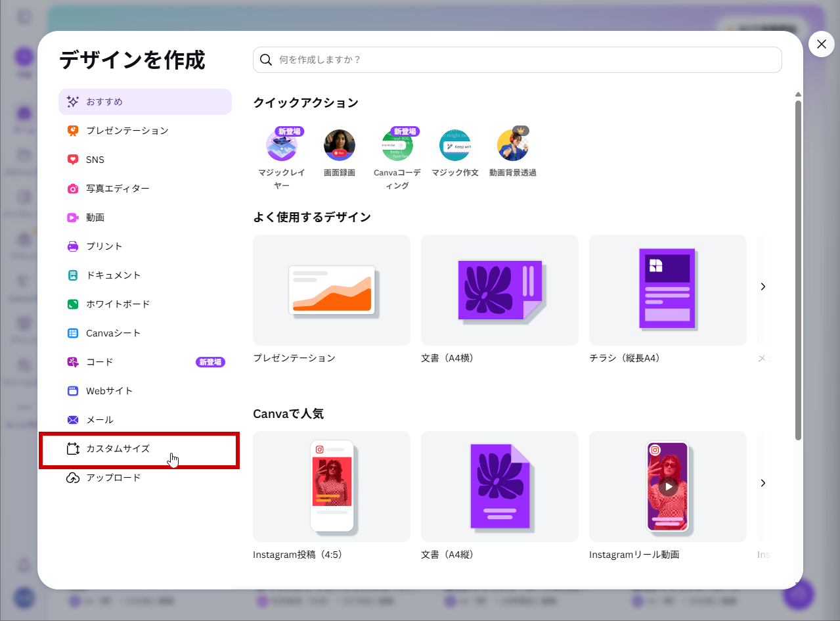Screen dimensions: 840x621
Task: Click the 動画 video icon
Action: [x=73, y=218]
